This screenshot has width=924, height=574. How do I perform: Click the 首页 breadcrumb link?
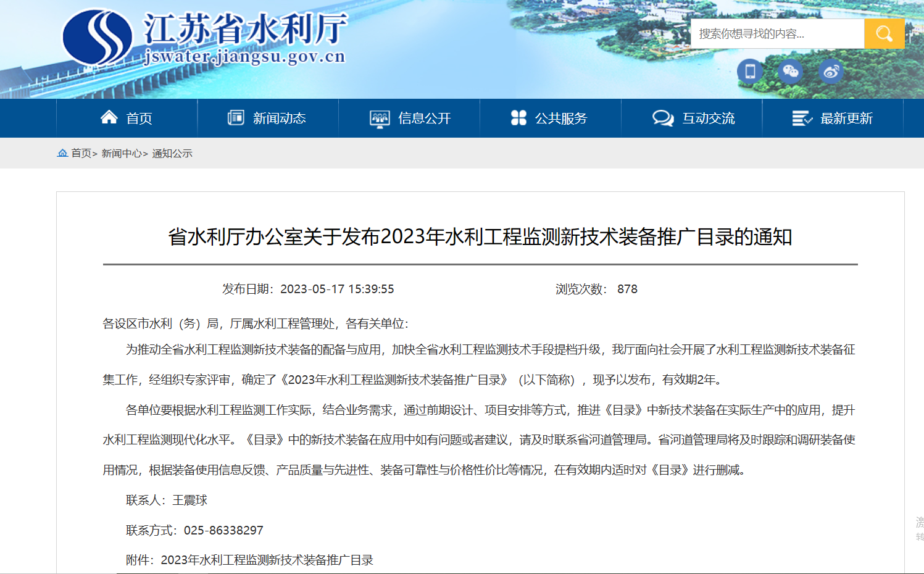click(x=81, y=153)
